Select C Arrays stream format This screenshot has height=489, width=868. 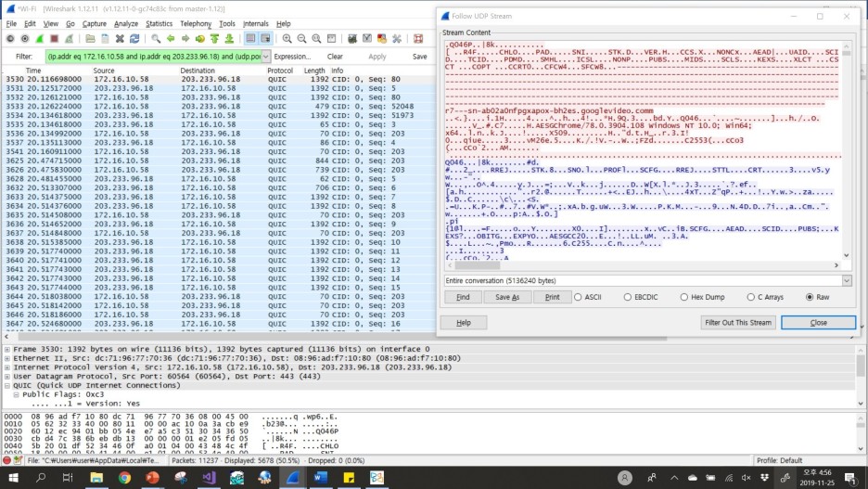click(765, 297)
